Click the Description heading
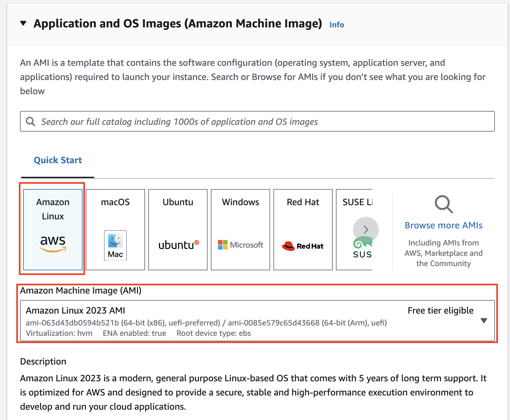This screenshot has height=420, width=510. point(43,361)
